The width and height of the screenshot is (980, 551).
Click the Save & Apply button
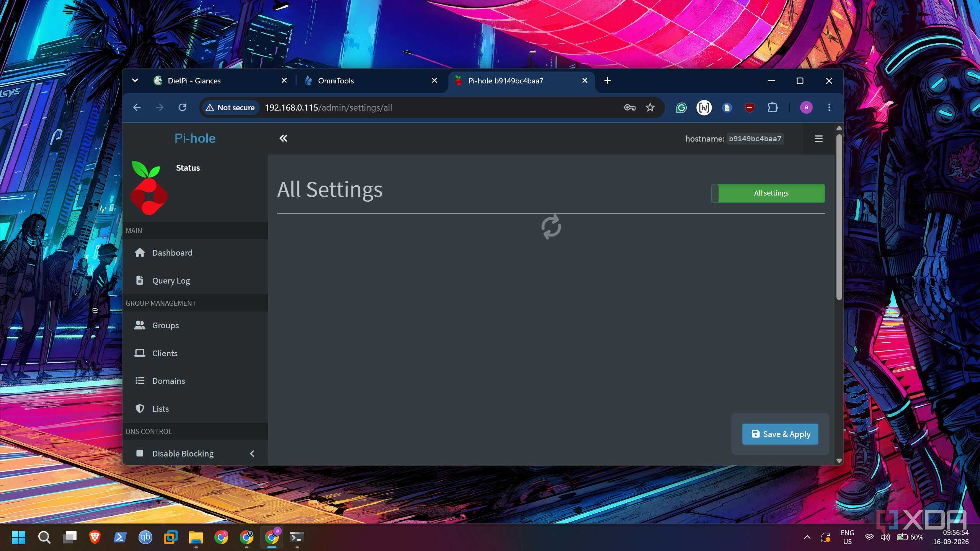pos(780,434)
